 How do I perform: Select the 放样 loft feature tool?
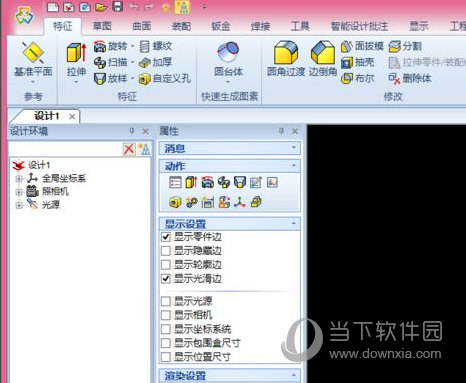(110, 78)
